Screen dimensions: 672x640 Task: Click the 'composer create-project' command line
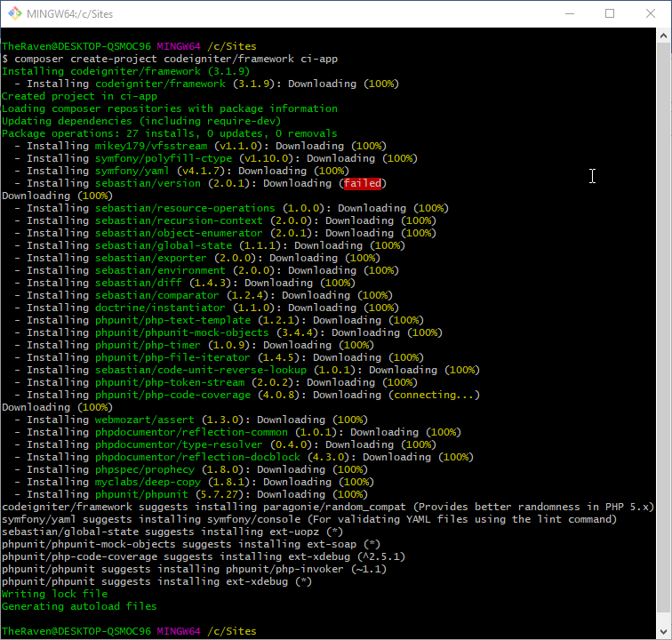(x=169, y=59)
